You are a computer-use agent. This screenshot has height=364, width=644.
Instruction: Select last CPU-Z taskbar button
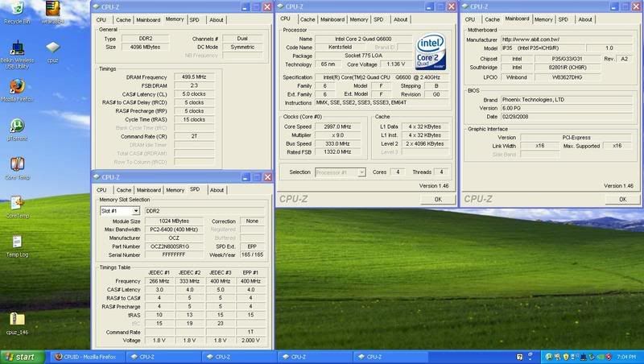pos(390,357)
